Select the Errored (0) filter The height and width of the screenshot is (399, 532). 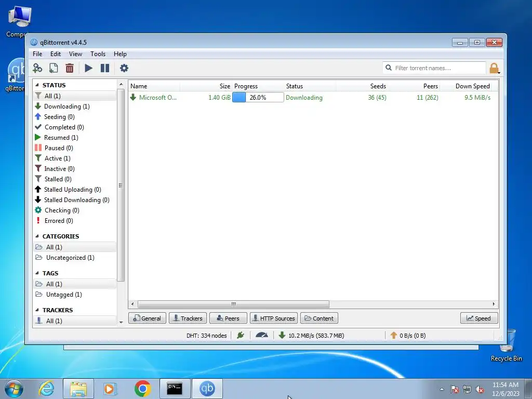tap(75, 221)
